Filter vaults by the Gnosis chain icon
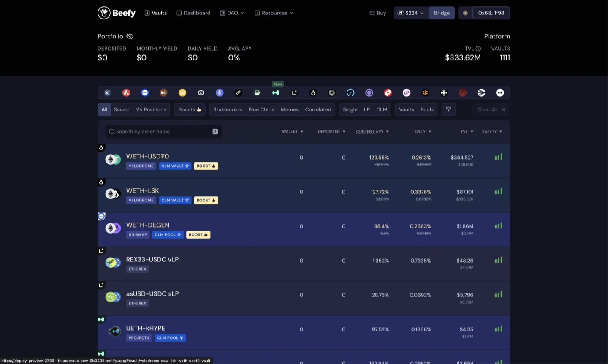The width and height of the screenshot is (608, 364). click(x=257, y=93)
